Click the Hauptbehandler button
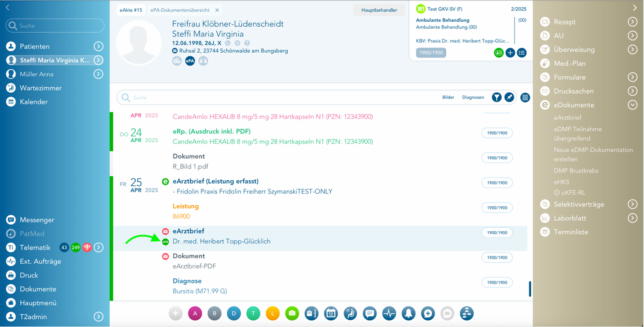644x327 pixels. (x=379, y=10)
